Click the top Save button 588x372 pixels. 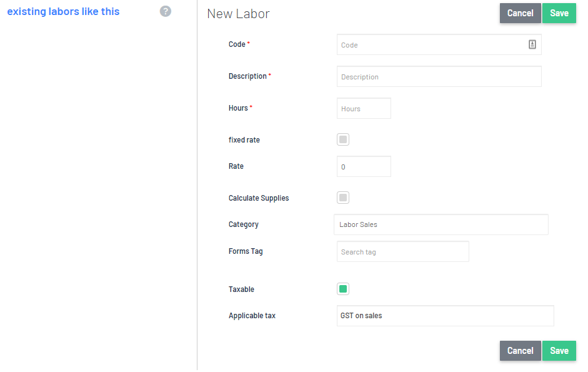[559, 13]
